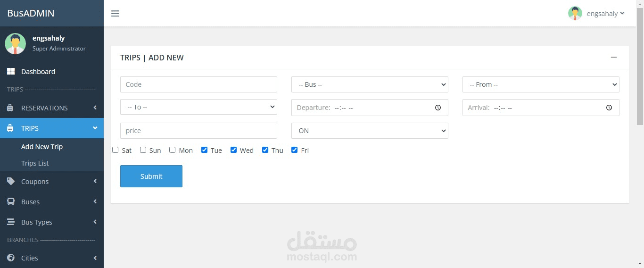The width and height of the screenshot is (644, 268).
Task: Enable the Sat checkbox
Action: pos(116,150)
